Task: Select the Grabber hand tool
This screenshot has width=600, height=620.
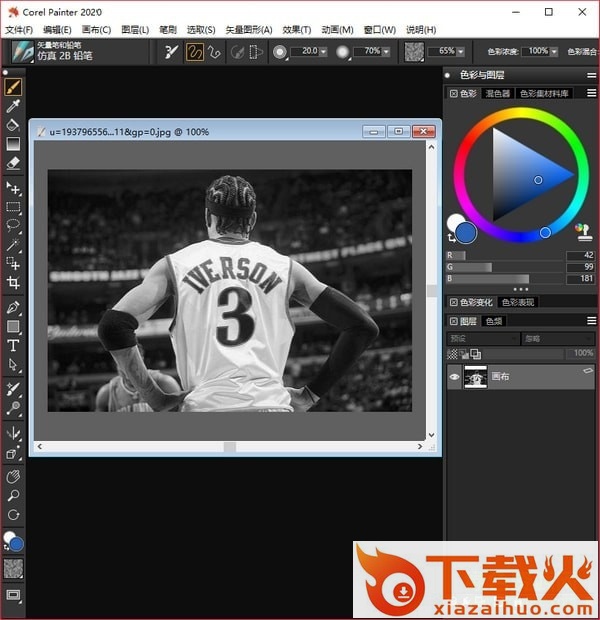Action: pyautogui.click(x=13, y=477)
